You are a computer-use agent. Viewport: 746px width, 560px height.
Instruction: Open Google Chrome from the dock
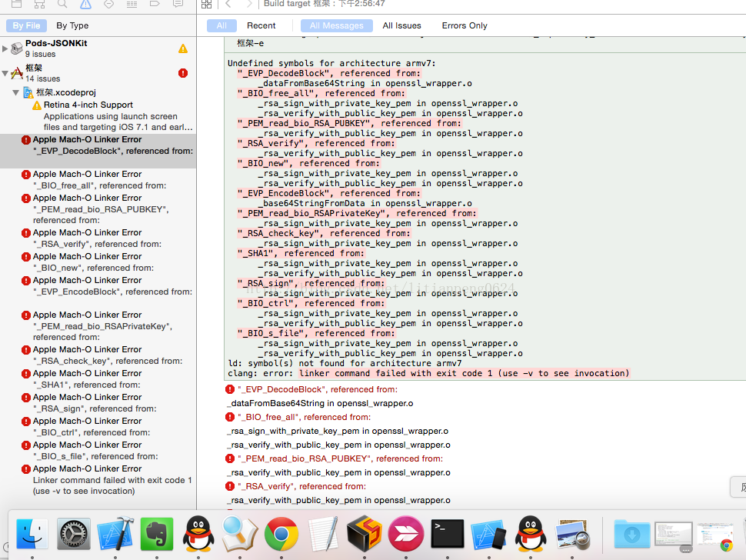pyautogui.click(x=281, y=534)
